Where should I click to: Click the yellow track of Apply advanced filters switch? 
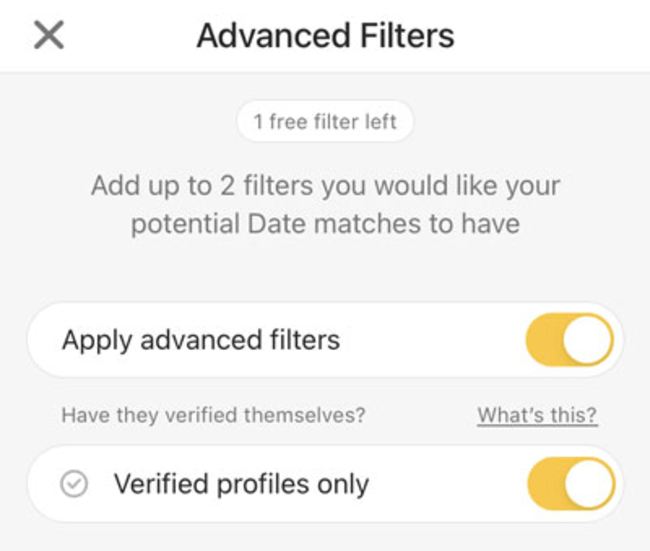pyautogui.click(x=545, y=340)
